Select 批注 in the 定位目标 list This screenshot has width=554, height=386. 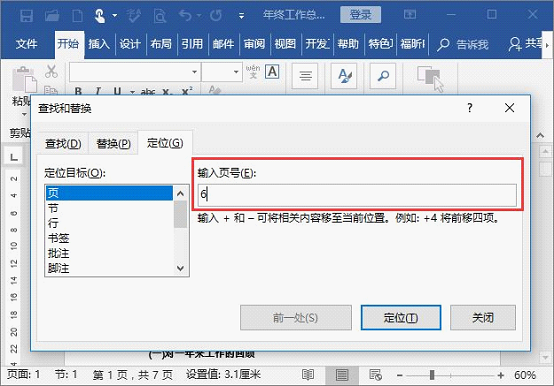click(109, 254)
